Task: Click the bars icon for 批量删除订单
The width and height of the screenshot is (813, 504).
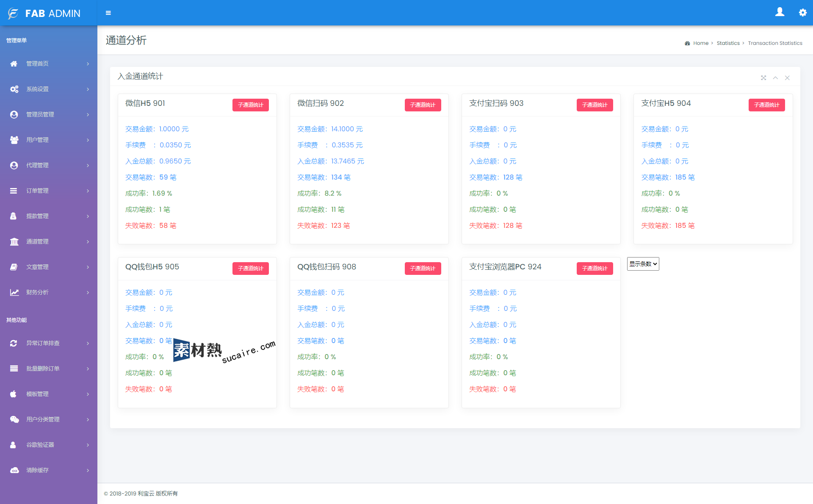Action: 14,368
